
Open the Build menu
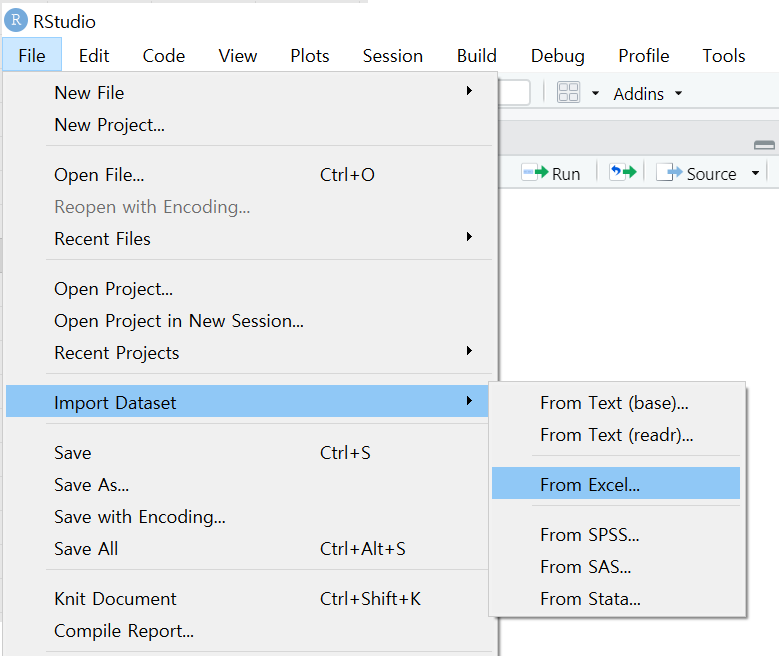(476, 55)
